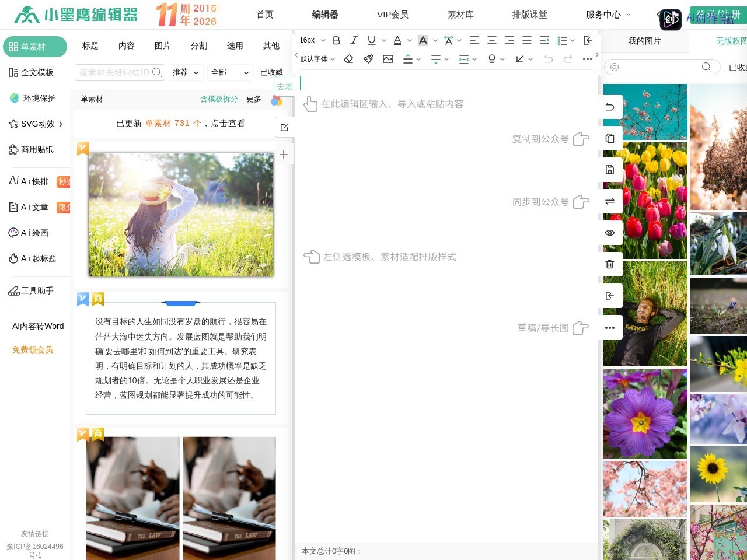Viewport: 747px width, 560px height.
Task: Expand the 服务中心 menu
Action: coord(608,15)
